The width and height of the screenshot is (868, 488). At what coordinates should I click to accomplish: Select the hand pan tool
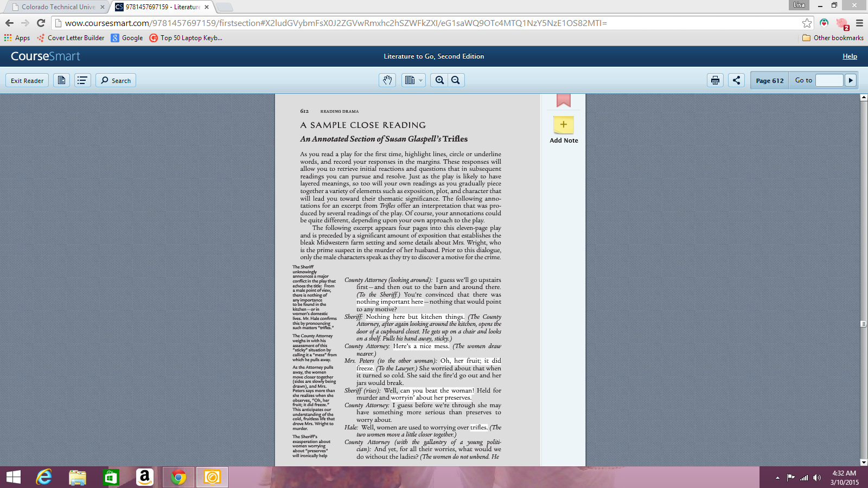click(387, 80)
